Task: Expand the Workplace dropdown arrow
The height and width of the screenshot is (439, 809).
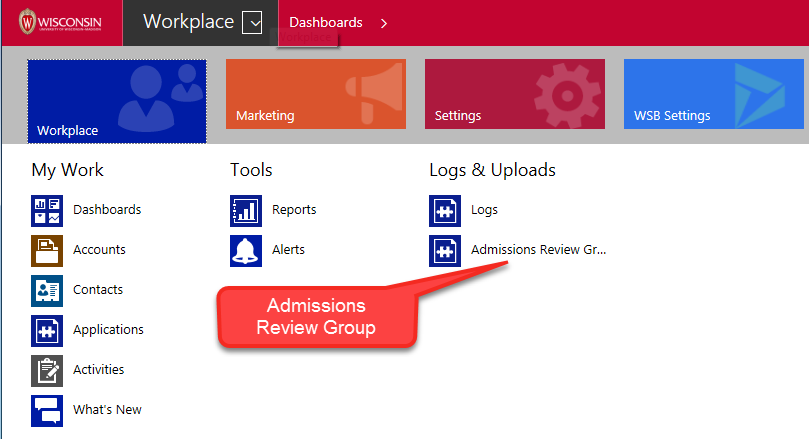Action: (x=252, y=23)
